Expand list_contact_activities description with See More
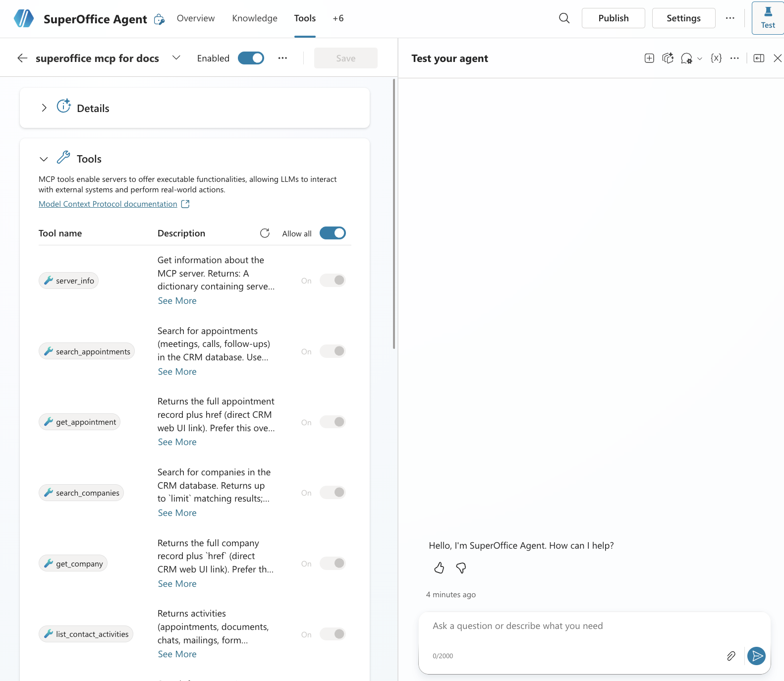Viewport: 784px width, 681px height. point(177,654)
